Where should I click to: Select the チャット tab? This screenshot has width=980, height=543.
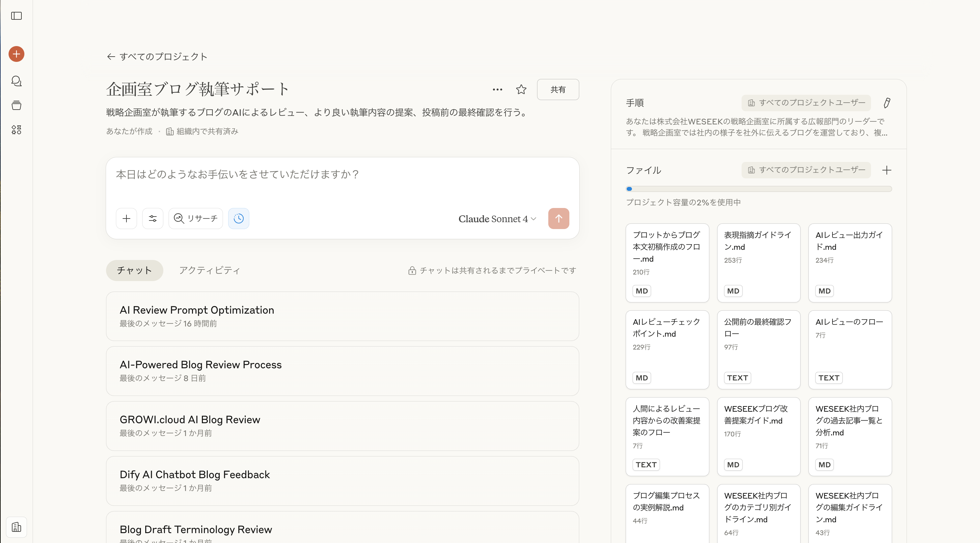[x=134, y=271]
